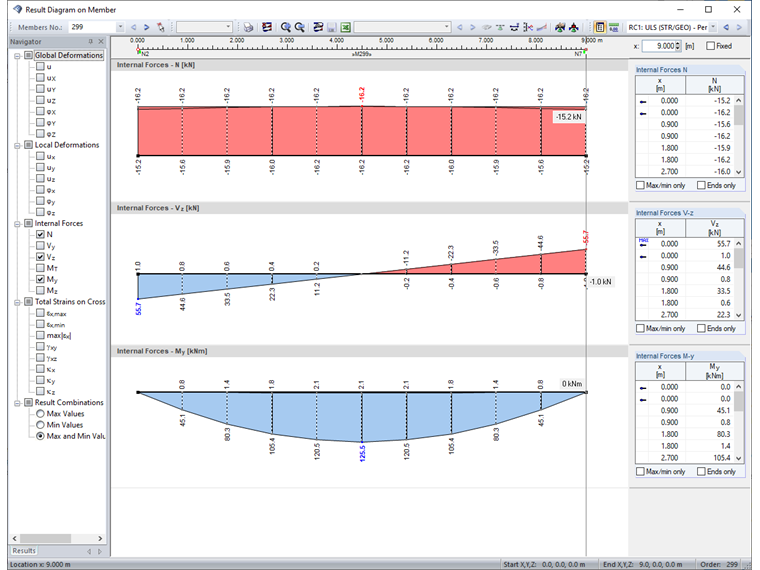Collapse the Local Deformations tree node

click(x=17, y=145)
